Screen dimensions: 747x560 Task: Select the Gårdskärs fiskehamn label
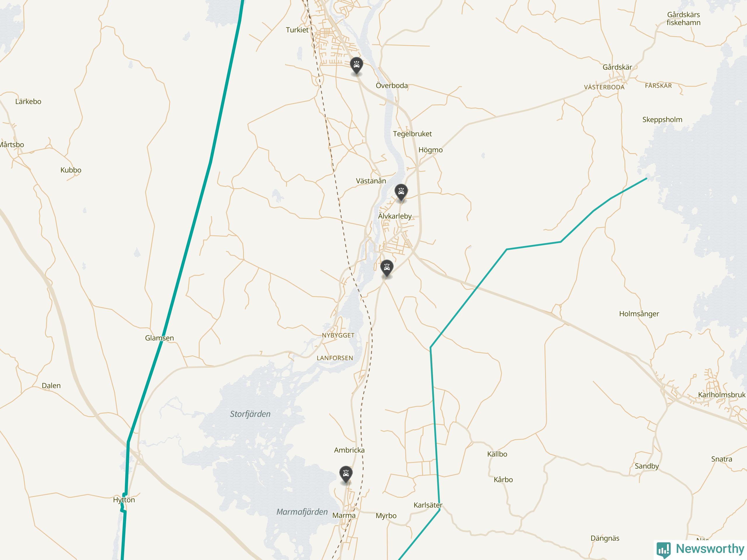(683, 19)
